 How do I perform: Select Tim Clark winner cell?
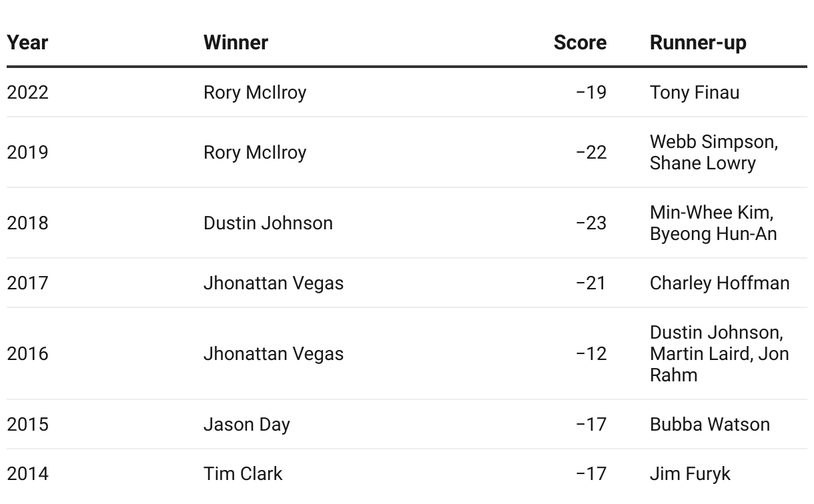tap(243, 473)
